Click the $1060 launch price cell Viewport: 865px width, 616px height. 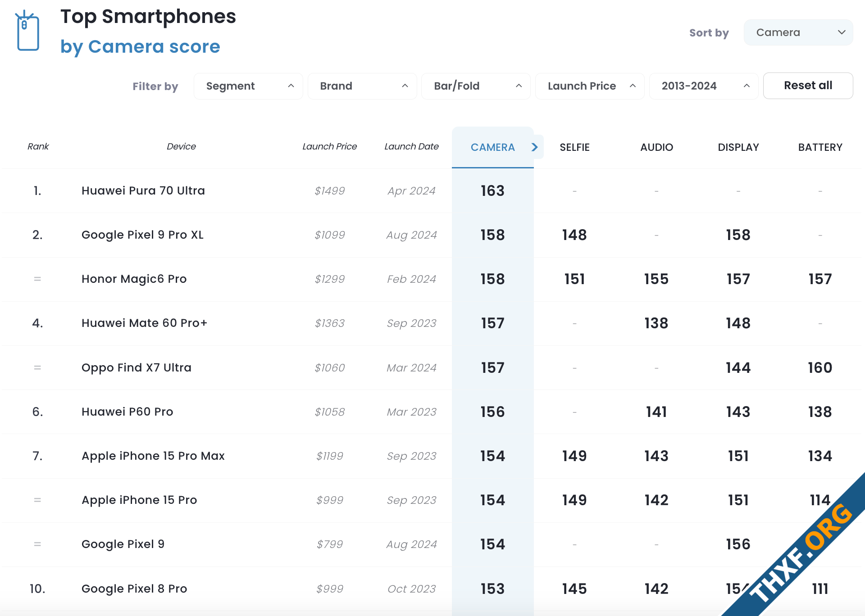329,367
